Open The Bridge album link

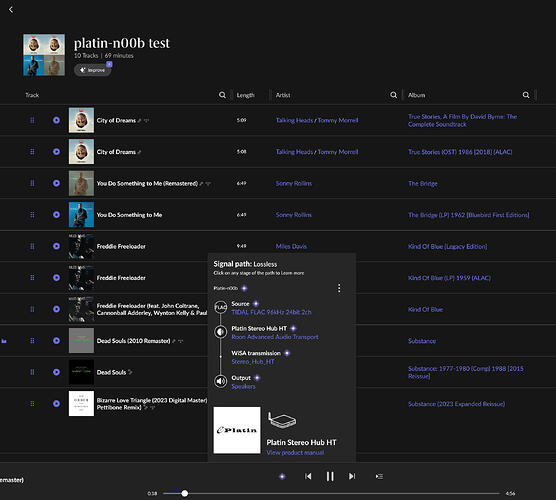(x=423, y=183)
